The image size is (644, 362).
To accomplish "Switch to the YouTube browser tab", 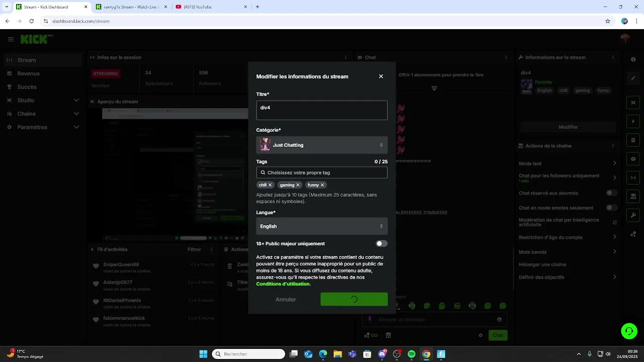I will (x=212, y=7).
